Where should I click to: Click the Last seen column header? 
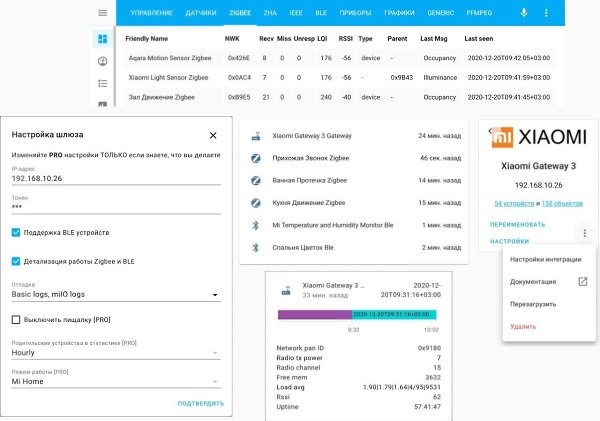pos(479,39)
